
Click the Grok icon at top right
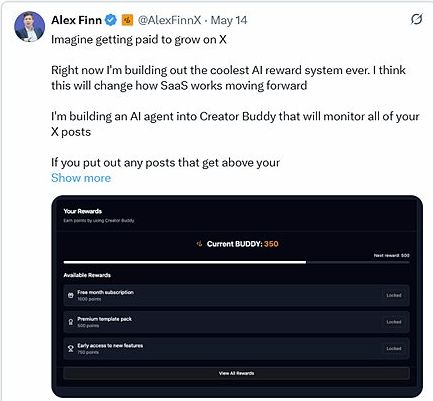click(416, 19)
